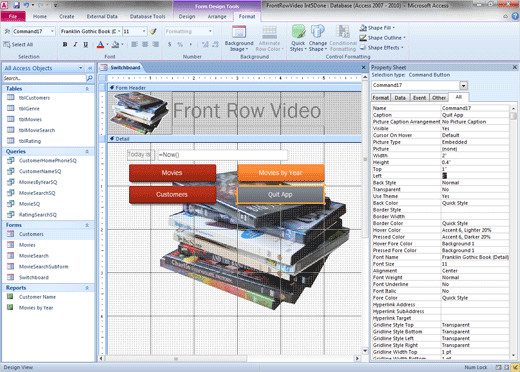Viewport: 520px width, 372px height.
Task: Switch to External Data tab
Action: point(102,16)
